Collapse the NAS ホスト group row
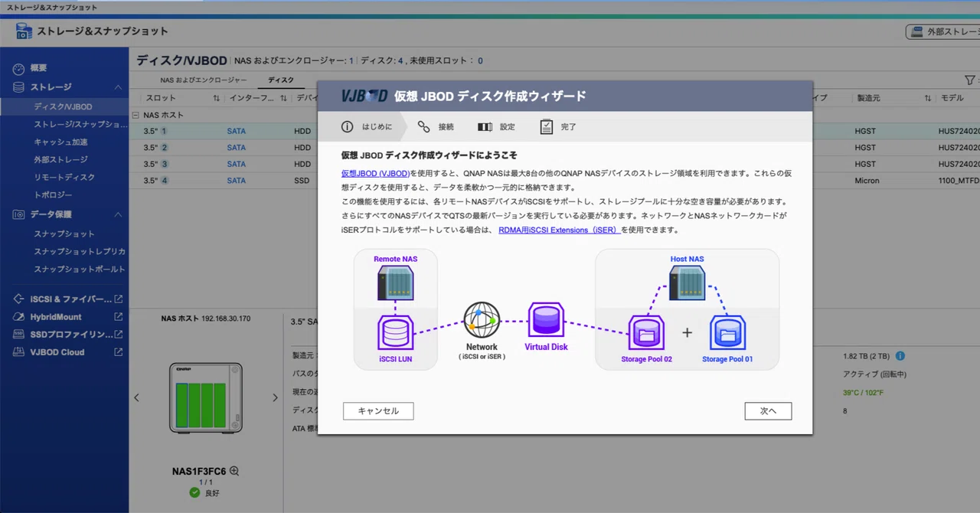980x513 pixels. [x=136, y=115]
